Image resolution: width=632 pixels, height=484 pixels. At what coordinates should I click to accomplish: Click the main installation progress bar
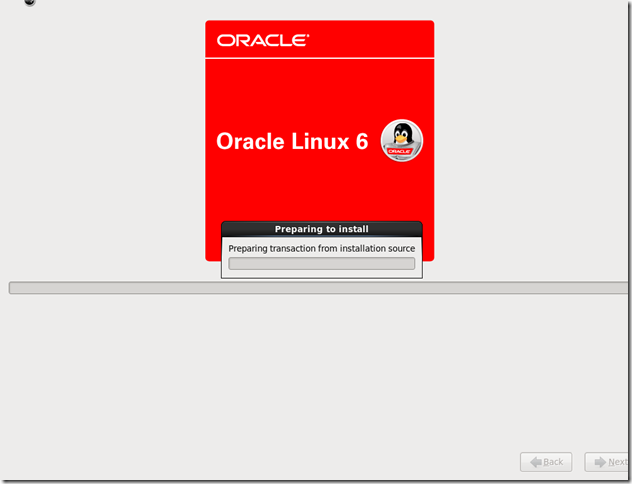318,288
